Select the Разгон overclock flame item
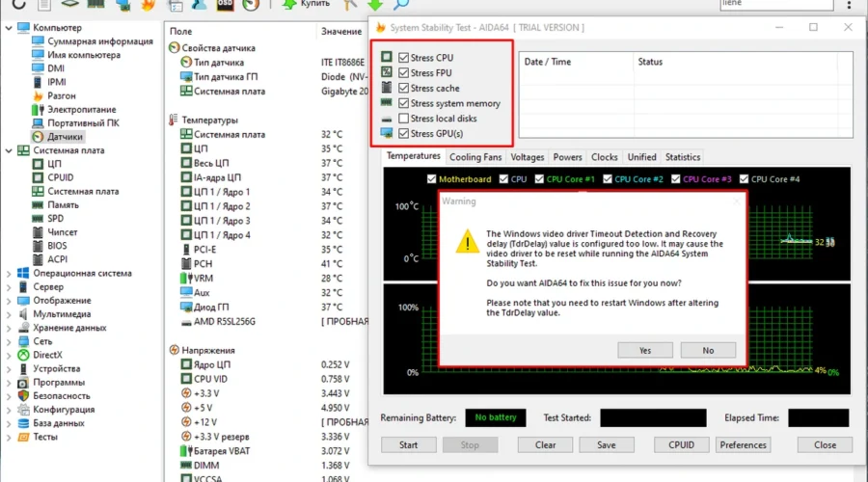The image size is (868, 482). pos(62,96)
